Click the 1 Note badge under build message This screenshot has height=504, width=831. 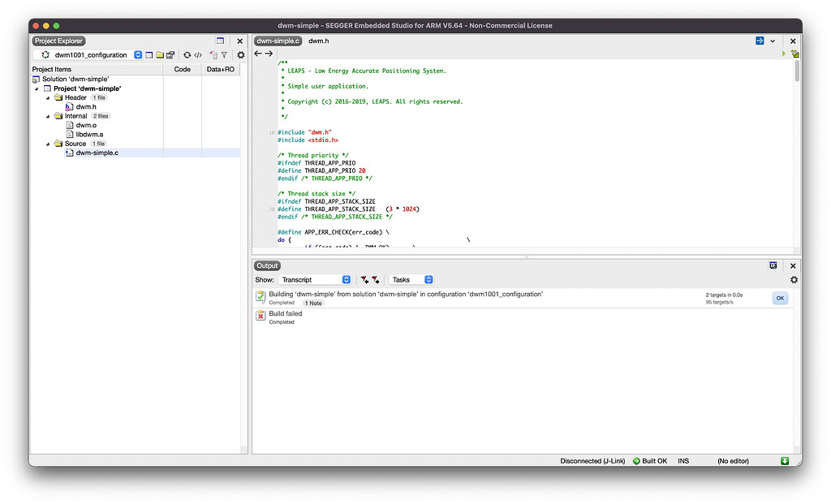[313, 303]
